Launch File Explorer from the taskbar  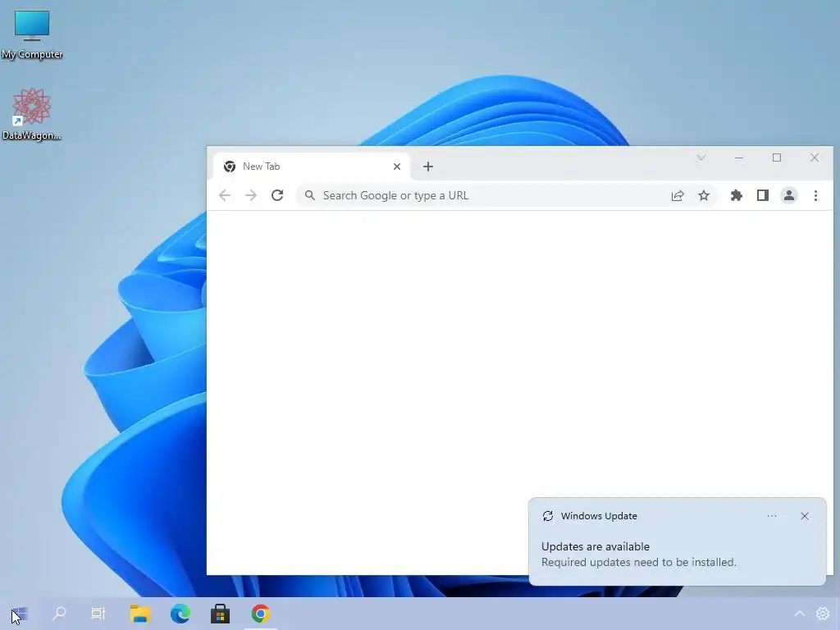click(139, 614)
